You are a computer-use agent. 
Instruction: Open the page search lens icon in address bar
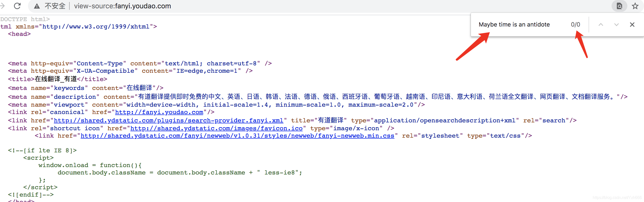619,6
